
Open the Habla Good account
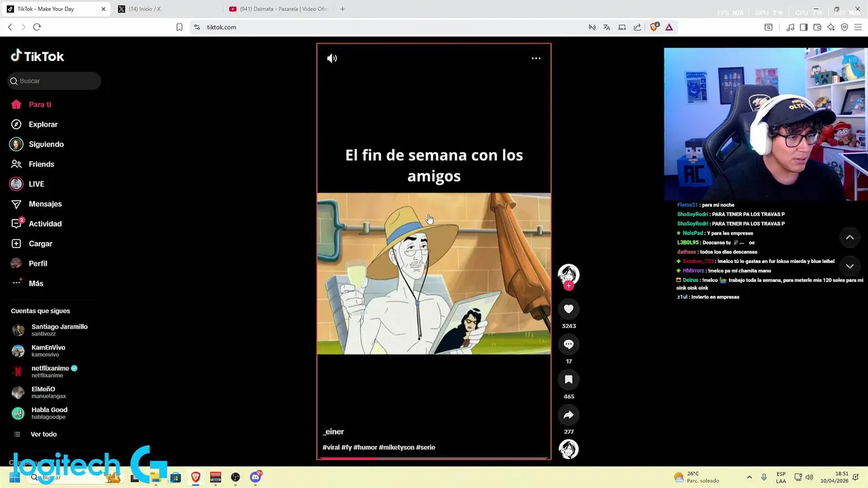click(x=41, y=413)
